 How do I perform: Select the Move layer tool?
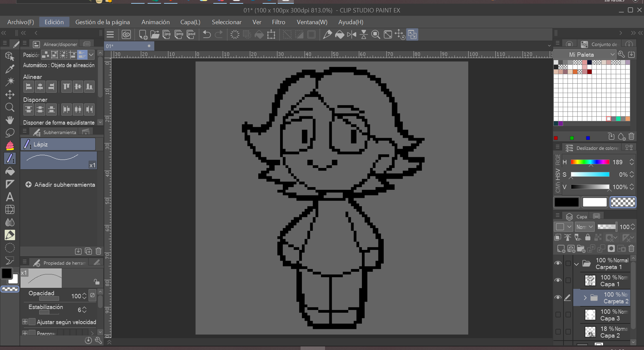10,94
